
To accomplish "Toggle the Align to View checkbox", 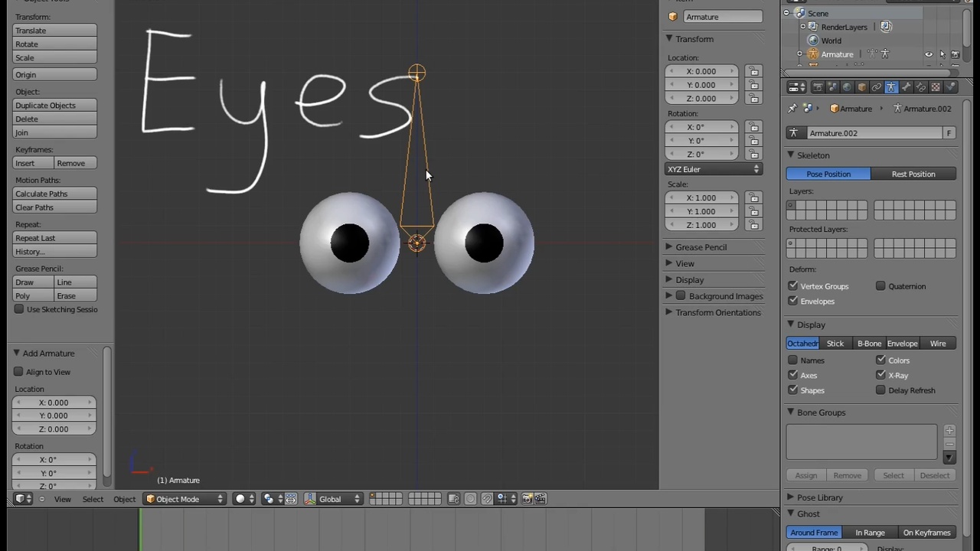I will coord(18,372).
